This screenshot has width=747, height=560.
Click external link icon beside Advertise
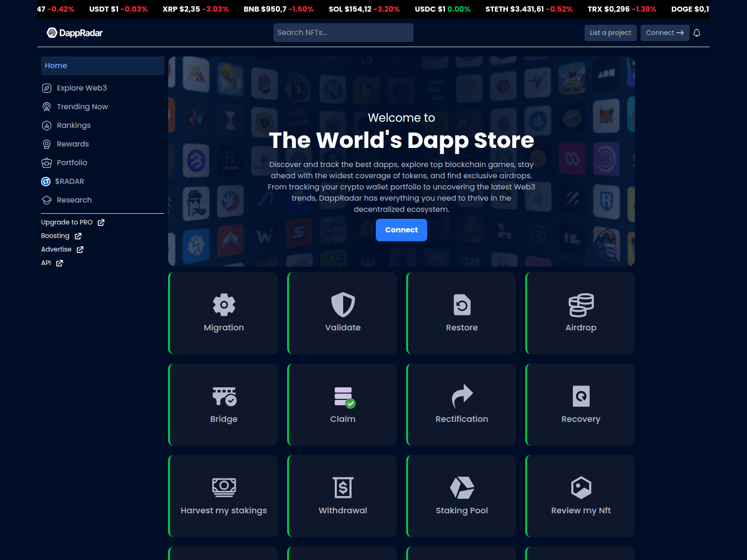click(x=80, y=250)
